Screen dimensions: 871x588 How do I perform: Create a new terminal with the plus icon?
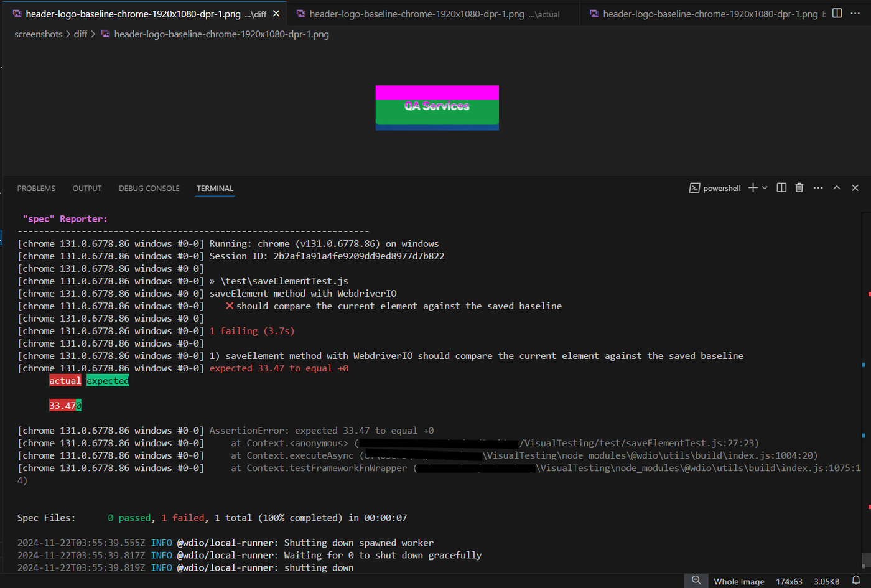(x=753, y=188)
